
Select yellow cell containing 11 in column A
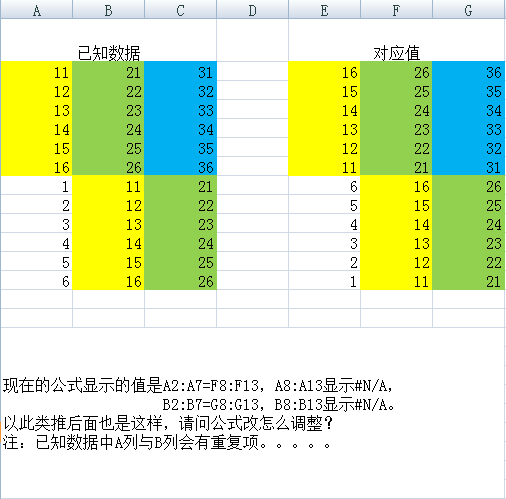pyautogui.click(x=36, y=72)
